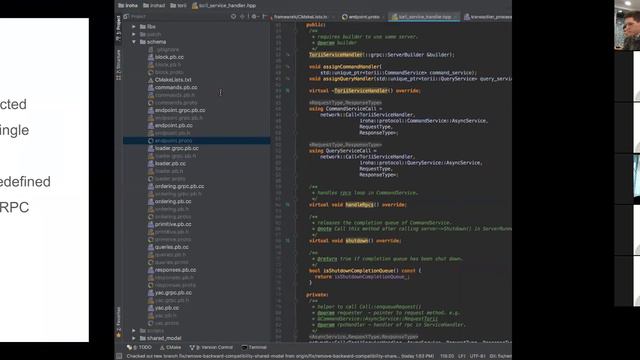
Task: Click the collapse all icon in Project panel
Action: 242,17
